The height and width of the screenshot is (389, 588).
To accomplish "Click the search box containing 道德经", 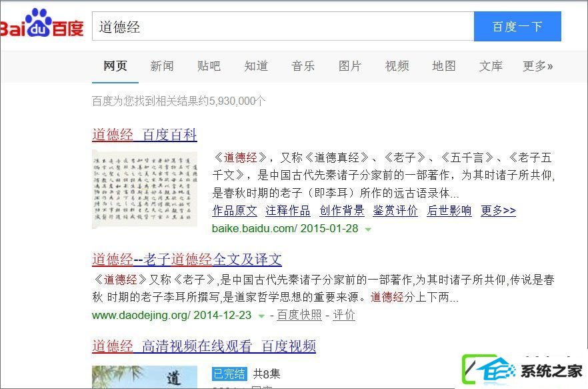I will click(283, 26).
